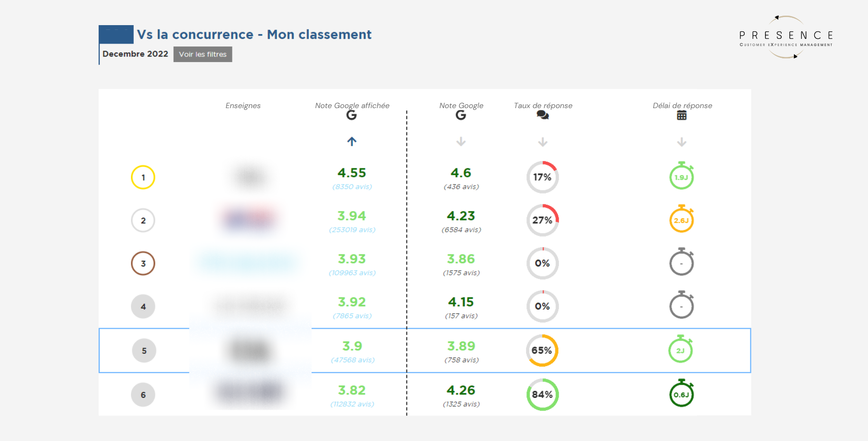Click the 0.6J dark green stopwatch icon

tap(682, 393)
